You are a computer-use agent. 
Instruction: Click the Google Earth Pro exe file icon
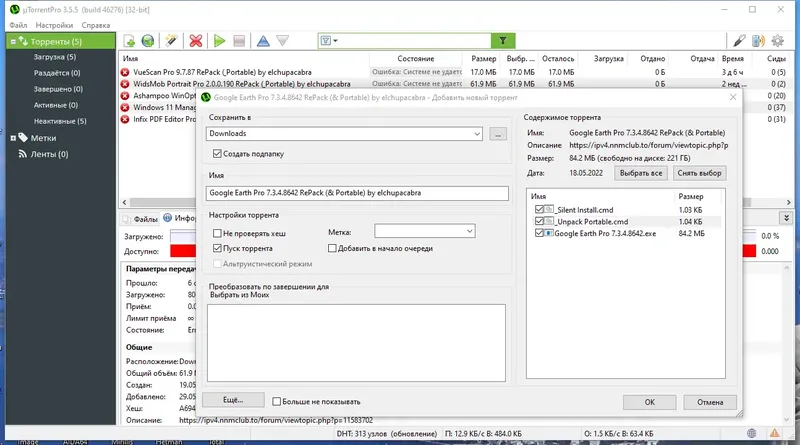tap(549, 233)
